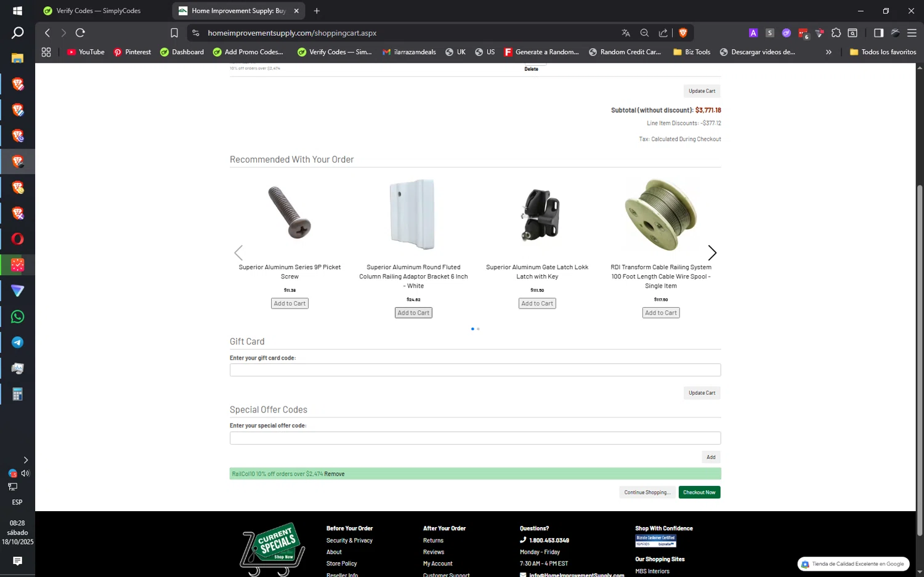The width and height of the screenshot is (924, 577).
Task: Show previous recommended products arrow
Action: pos(238,252)
